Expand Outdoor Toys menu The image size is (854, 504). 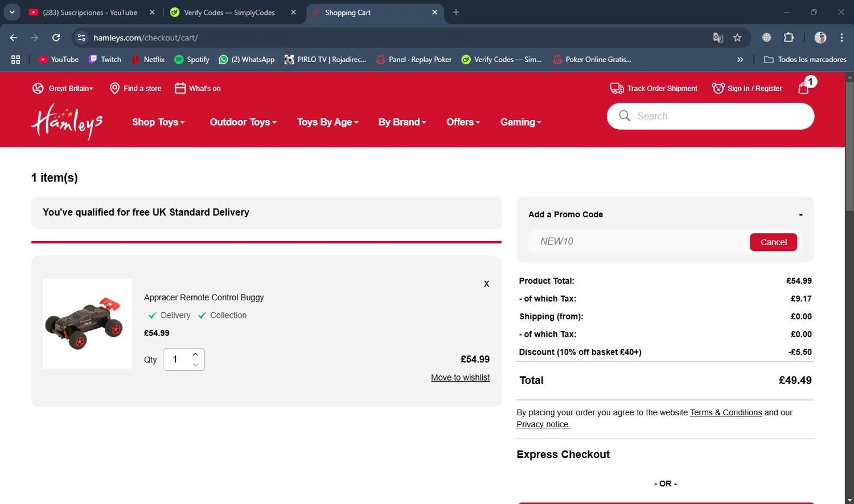pos(243,122)
